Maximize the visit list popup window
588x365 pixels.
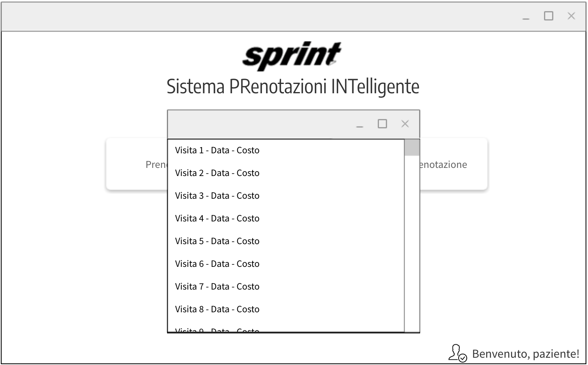point(382,124)
